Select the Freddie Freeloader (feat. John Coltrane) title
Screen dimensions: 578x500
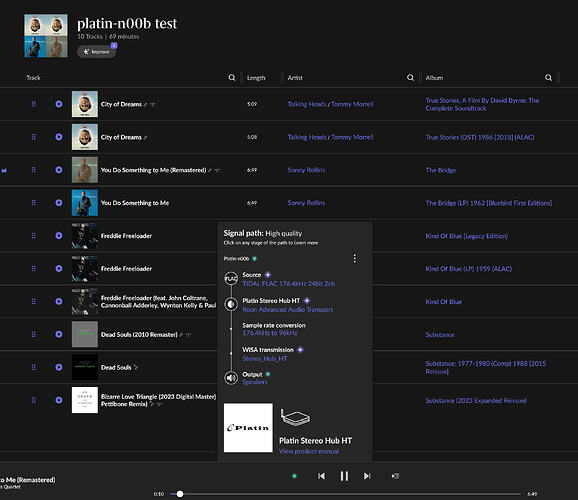coord(159,302)
